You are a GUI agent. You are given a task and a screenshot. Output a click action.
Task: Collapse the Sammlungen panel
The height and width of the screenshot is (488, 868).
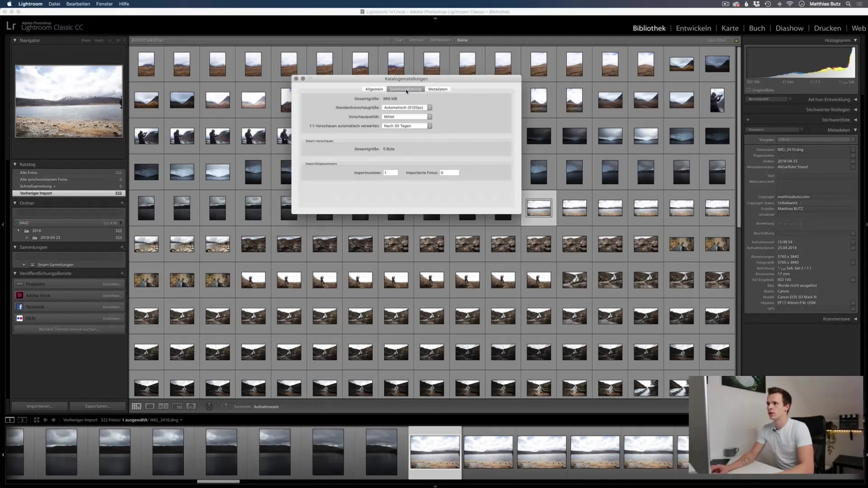15,247
